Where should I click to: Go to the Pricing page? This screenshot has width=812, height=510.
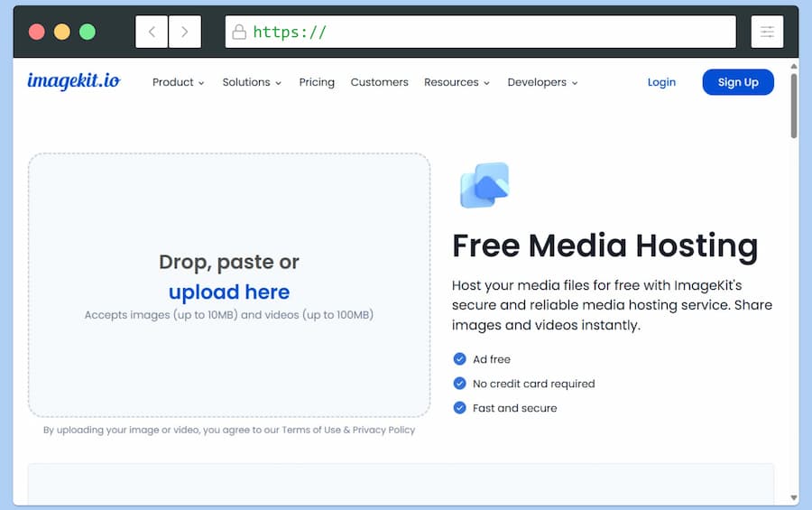(317, 82)
